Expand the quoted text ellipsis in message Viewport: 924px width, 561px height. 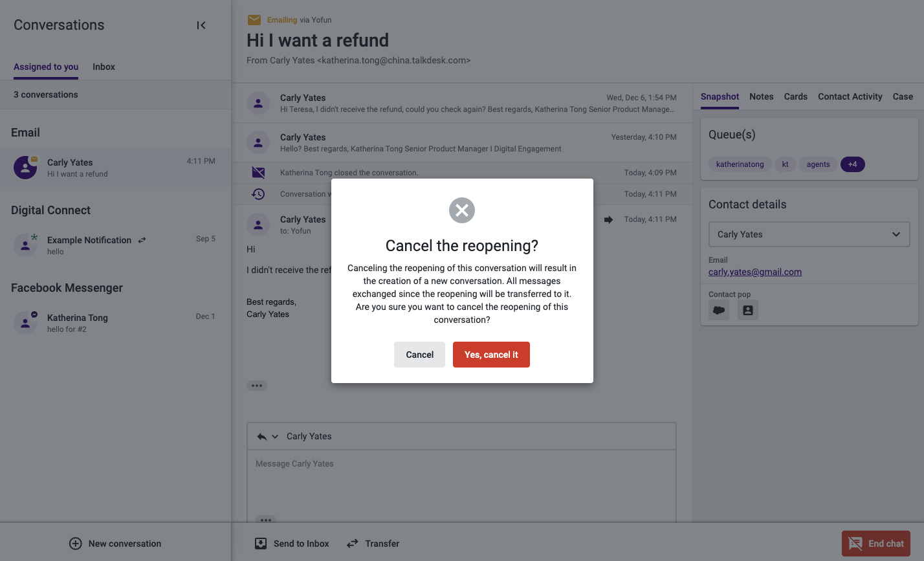pyautogui.click(x=257, y=386)
